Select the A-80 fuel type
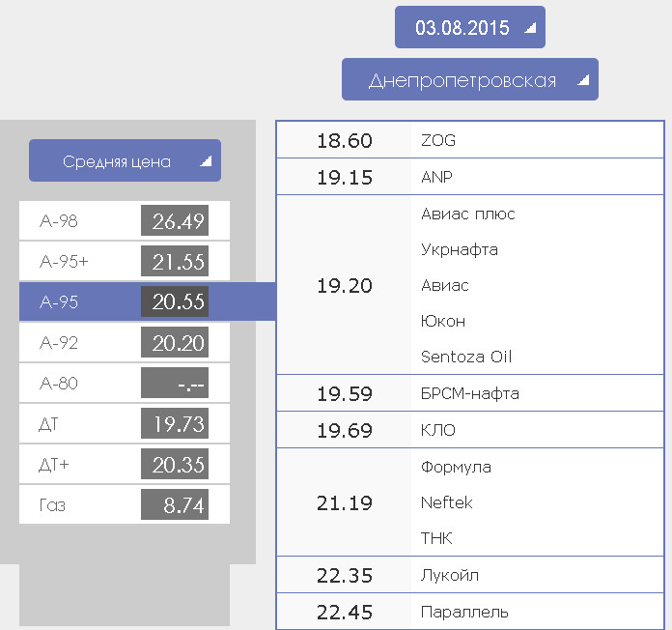The image size is (672, 630). click(x=125, y=383)
